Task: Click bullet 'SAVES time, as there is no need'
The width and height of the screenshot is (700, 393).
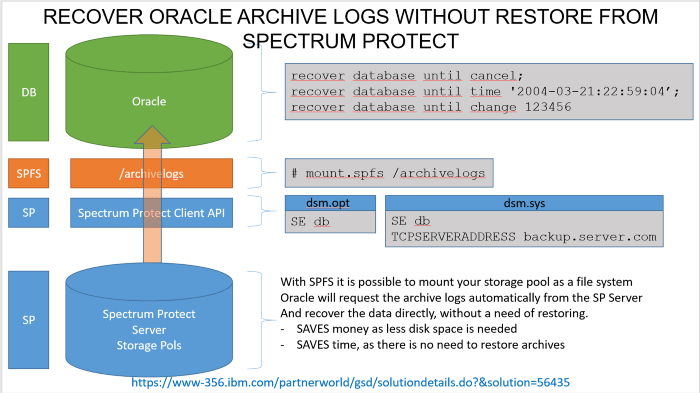Action: [x=430, y=345]
